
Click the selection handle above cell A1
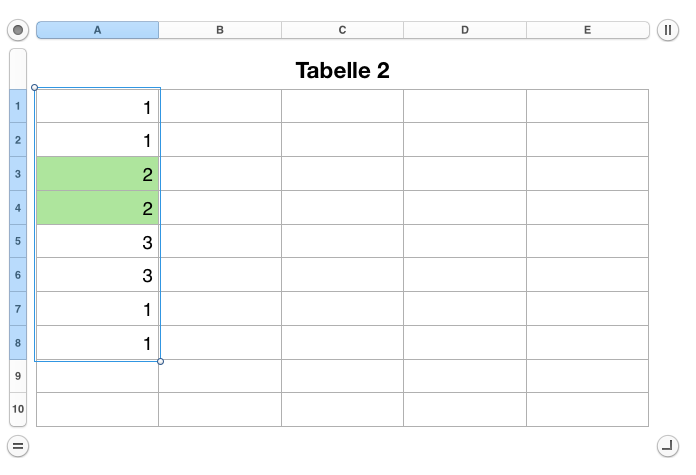coord(35,88)
